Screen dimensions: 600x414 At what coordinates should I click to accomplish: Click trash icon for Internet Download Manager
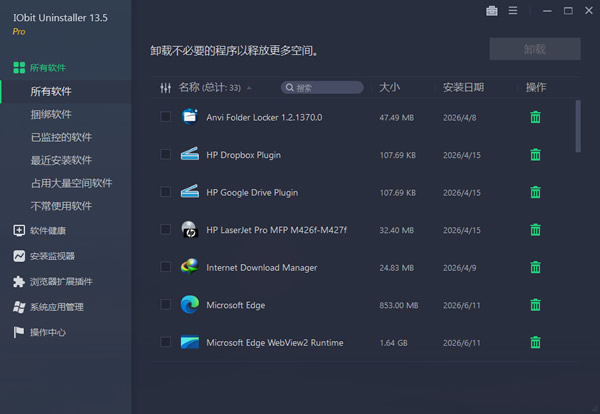tap(535, 267)
